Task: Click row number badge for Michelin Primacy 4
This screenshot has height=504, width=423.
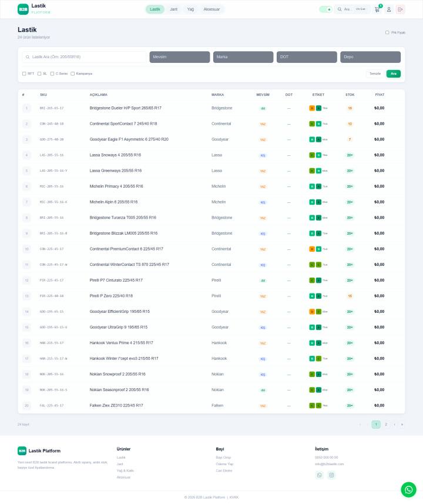Action: 26,186
